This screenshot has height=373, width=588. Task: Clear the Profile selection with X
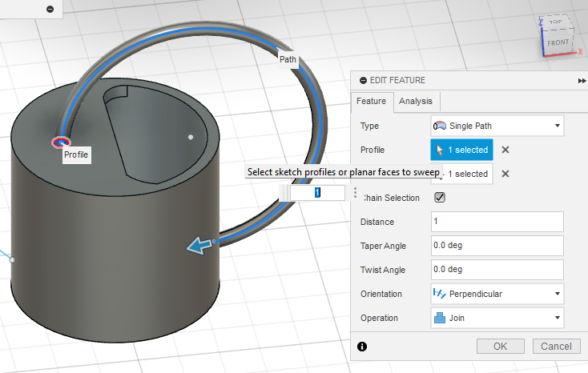[505, 150]
